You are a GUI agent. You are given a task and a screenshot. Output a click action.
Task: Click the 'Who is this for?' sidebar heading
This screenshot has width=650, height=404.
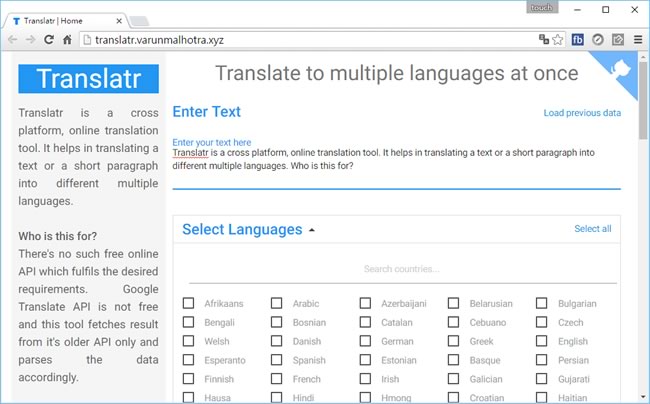point(58,236)
